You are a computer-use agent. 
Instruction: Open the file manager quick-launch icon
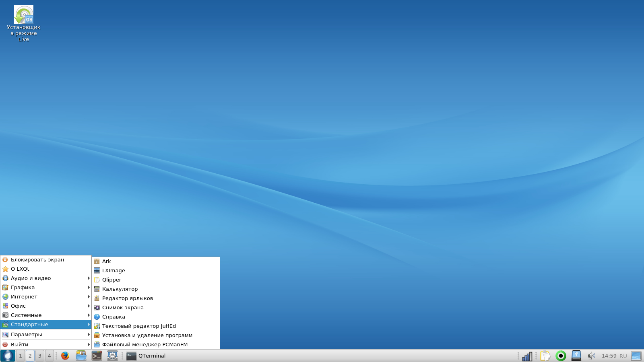[81, 356]
